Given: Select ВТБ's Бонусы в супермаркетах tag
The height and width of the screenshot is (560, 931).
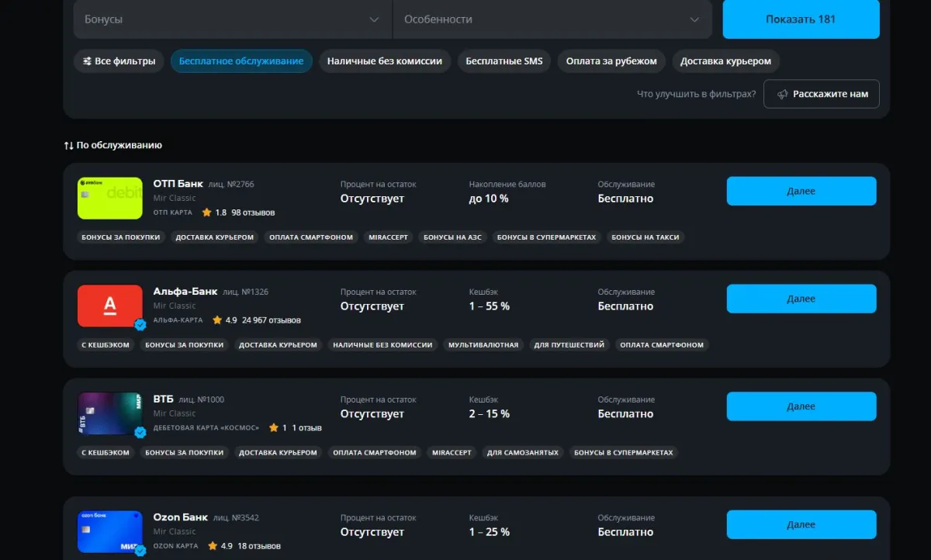Looking at the screenshot, I should [625, 453].
